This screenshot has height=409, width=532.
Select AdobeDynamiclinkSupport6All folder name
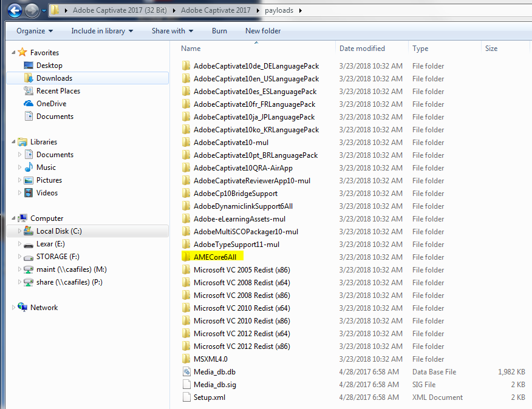click(x=243, y=206)
